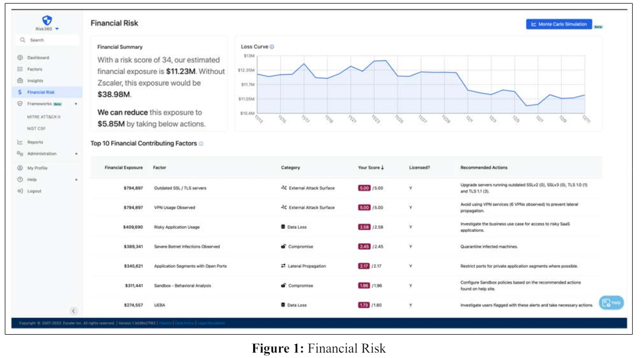Click the sidebar Search field
The image size is (644, 358).
coord(48,40)
